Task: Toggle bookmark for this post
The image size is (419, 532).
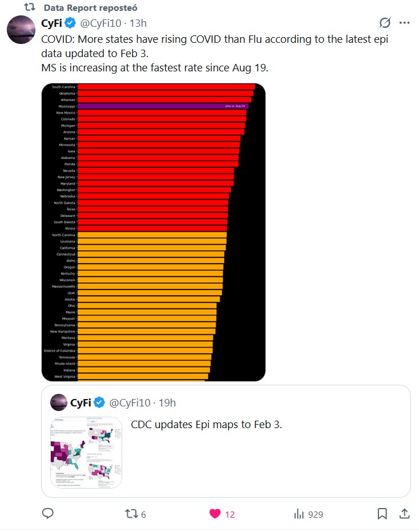Action: 382,514
